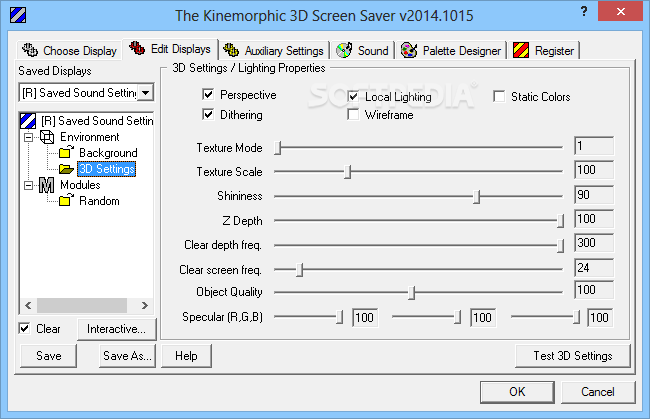The image size is (650, 419).
Task: Click the Test 3D Settings button
Action: coord(572,356)
